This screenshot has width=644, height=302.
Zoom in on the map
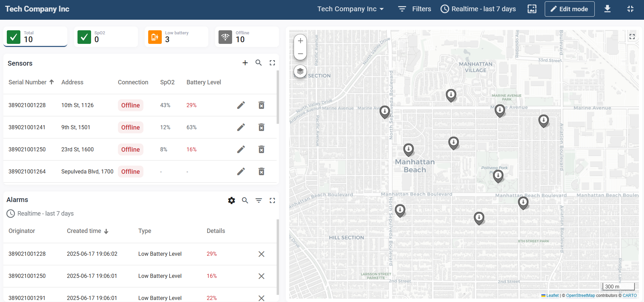(x=300, y=41)
